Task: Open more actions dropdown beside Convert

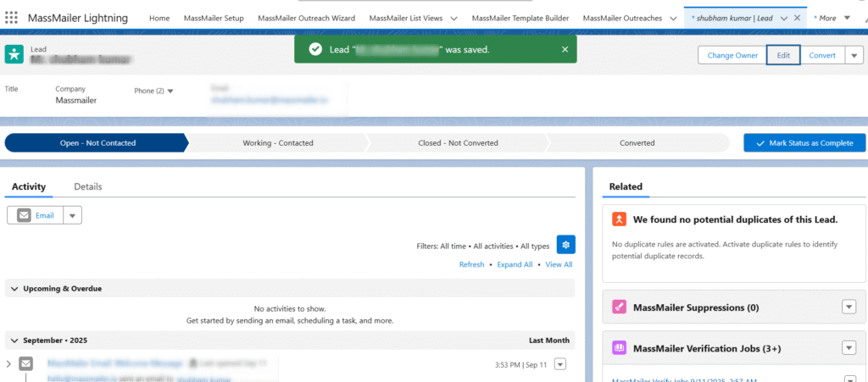Action: click(x=853, y=55)
